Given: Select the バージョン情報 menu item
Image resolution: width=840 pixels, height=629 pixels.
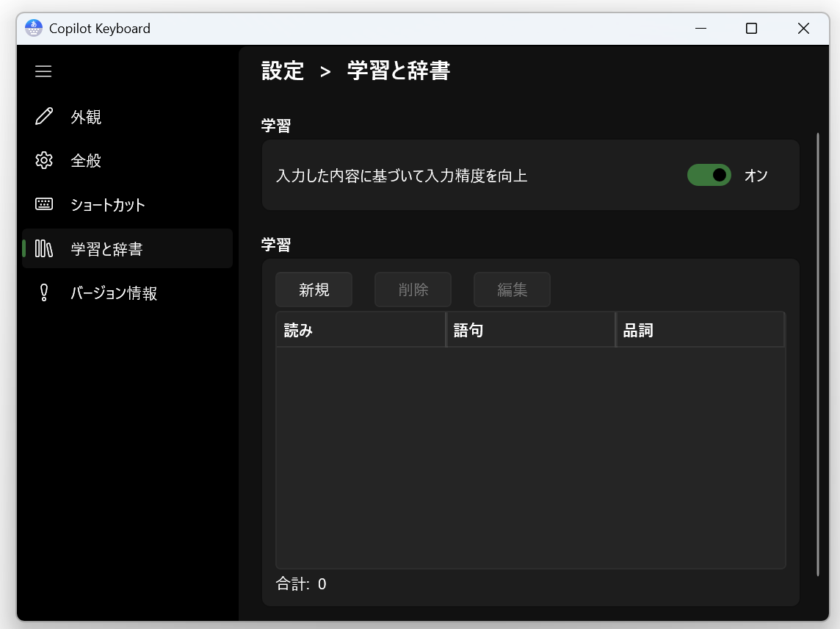Looking at the screenshot, I should click(114, 293).
